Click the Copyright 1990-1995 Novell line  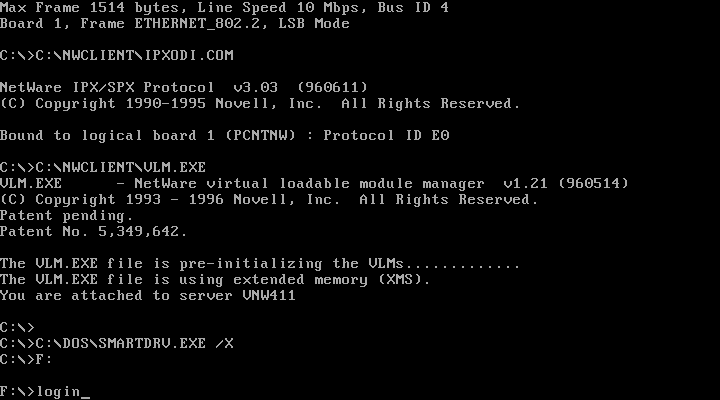click(x=260, y=103)
